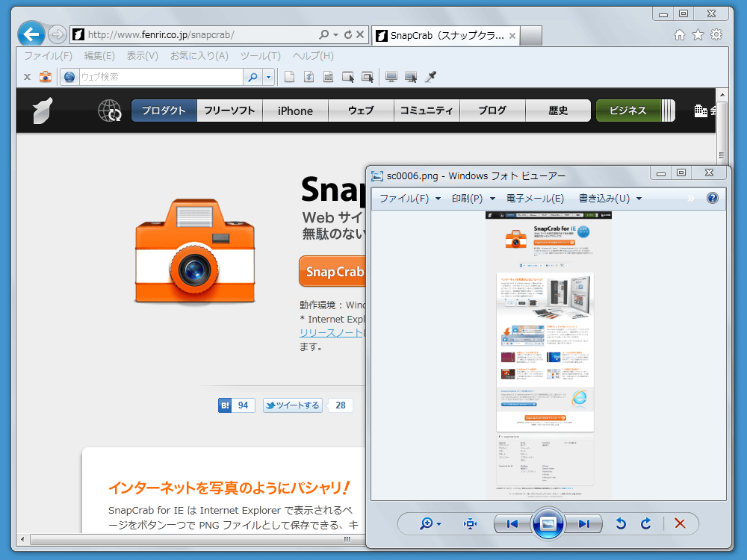Click the monitor with cursor capture icon

[411, 77]
